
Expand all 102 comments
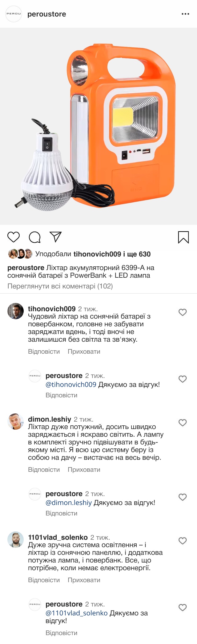click(60, 286)
